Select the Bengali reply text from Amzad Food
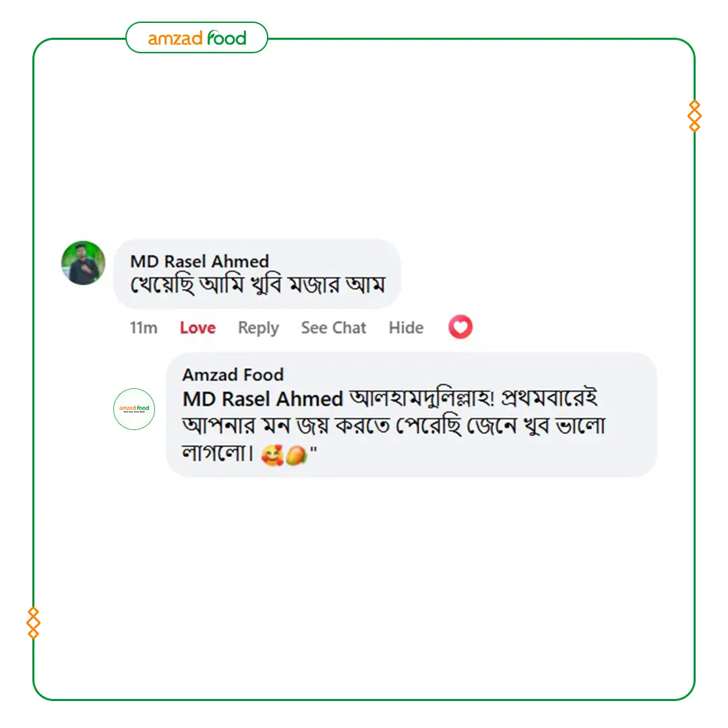 394,425
